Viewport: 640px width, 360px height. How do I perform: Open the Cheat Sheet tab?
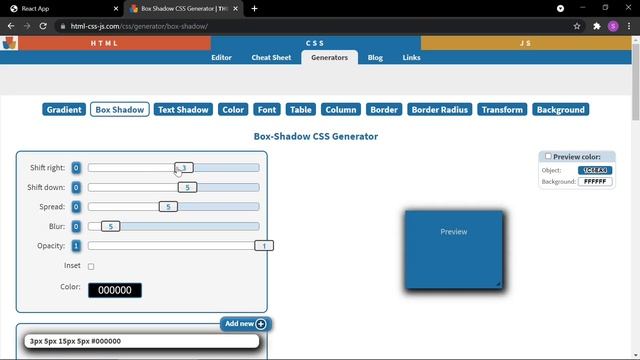pos(271,58)
